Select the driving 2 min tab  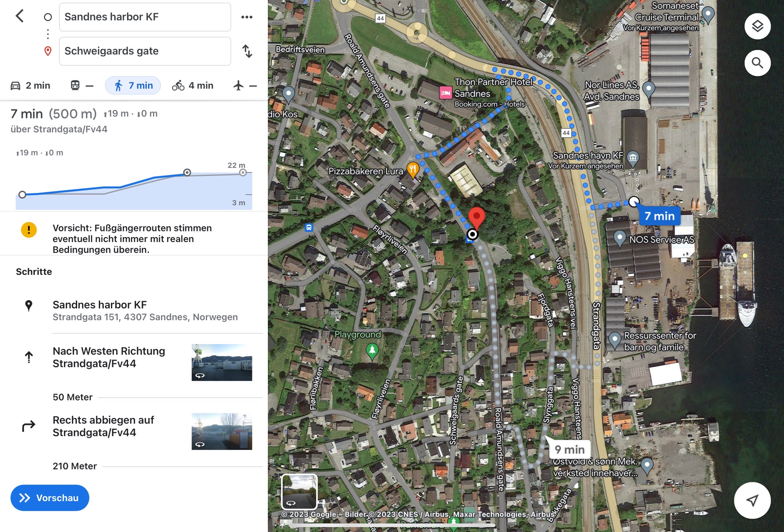point(30,86)
